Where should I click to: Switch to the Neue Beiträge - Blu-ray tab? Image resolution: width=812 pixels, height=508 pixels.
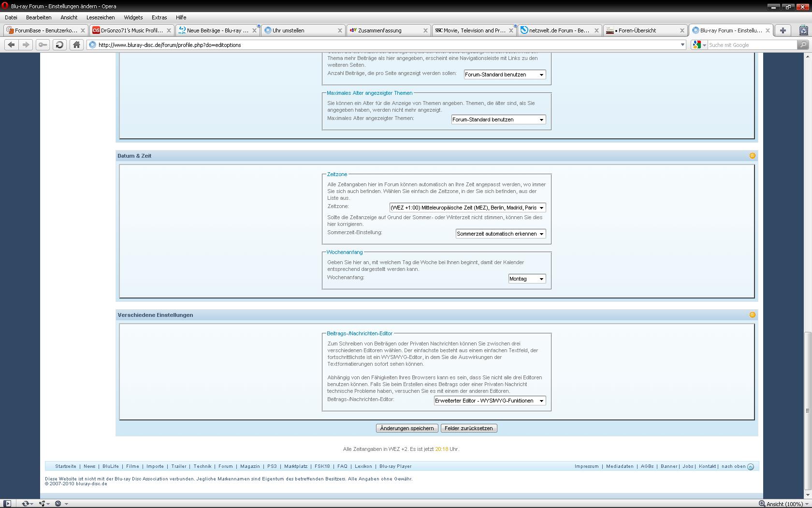point(217,30)
